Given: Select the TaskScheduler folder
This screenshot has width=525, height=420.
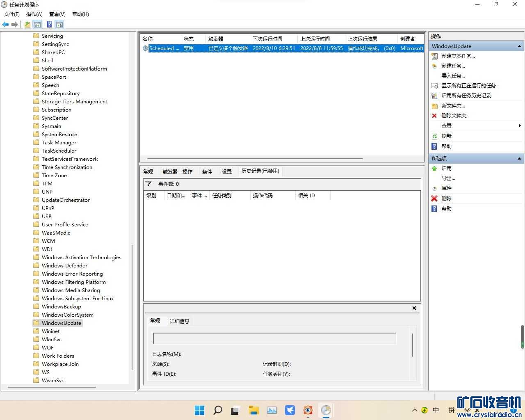Looking at the screenshot, I should (59, 151).
